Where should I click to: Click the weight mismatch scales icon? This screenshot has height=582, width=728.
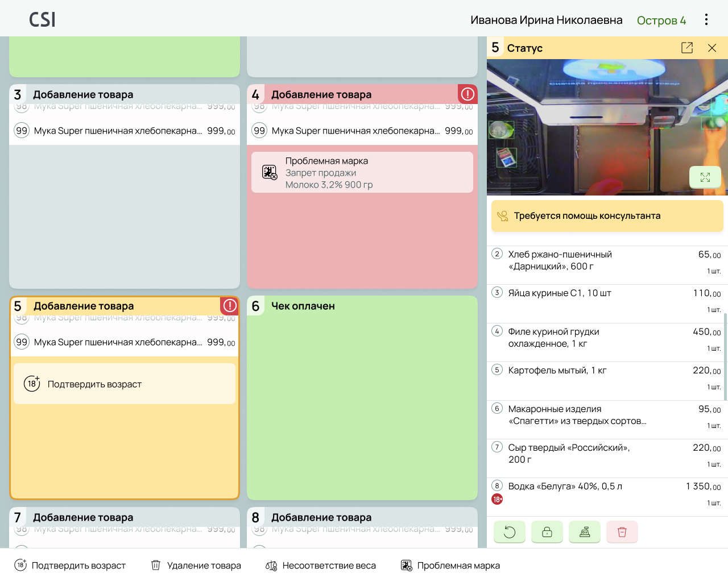click(271, 566)
